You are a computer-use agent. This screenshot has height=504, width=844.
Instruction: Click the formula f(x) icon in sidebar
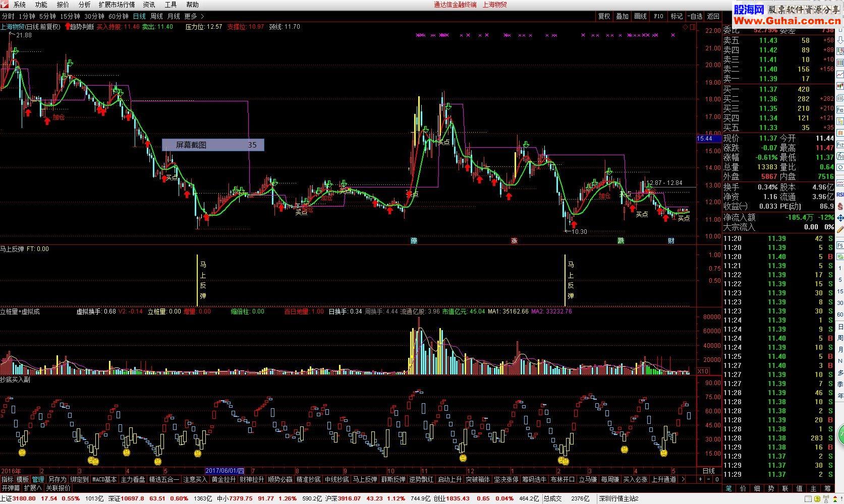(840, 157)
